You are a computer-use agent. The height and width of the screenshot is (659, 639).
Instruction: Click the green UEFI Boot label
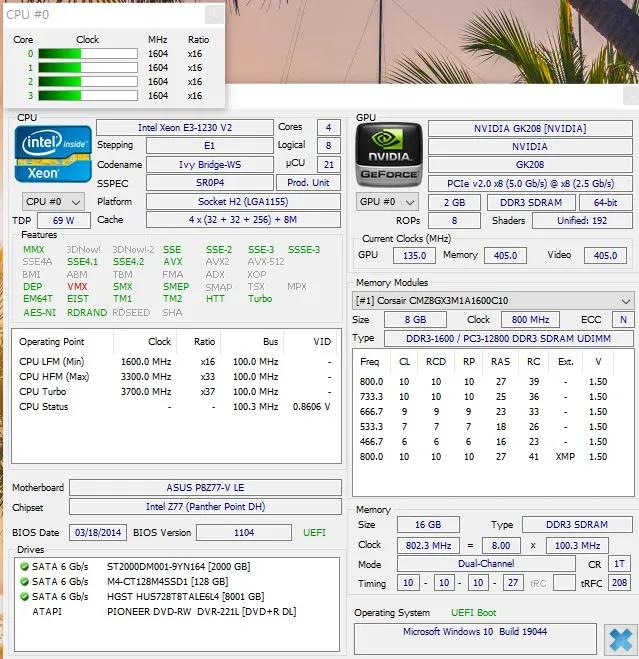[x=473, y=613]
